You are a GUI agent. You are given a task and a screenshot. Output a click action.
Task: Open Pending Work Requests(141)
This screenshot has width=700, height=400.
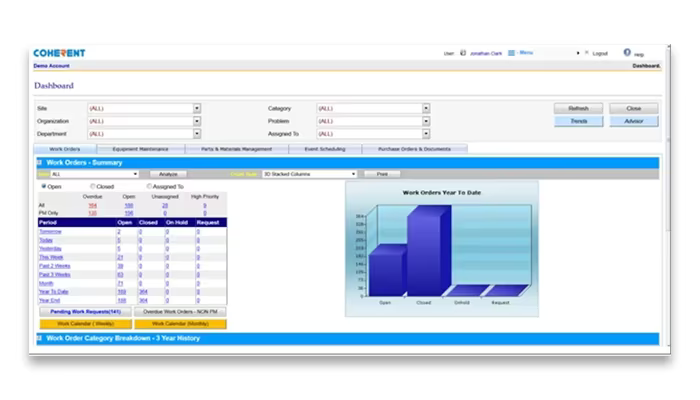[85, 312]
